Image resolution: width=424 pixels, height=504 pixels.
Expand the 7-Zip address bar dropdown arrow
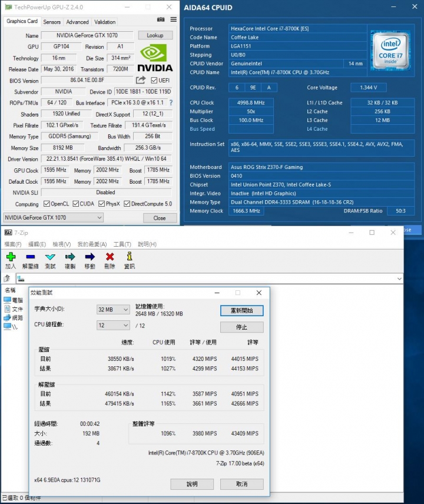[399, 278]
